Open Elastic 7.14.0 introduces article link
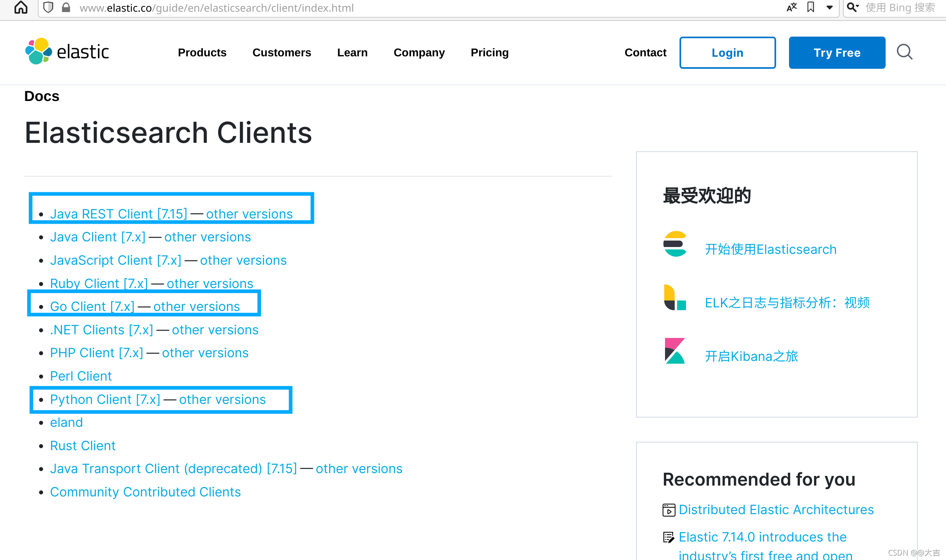Screen dimensions: 946x560 click(x=765, y=546)
